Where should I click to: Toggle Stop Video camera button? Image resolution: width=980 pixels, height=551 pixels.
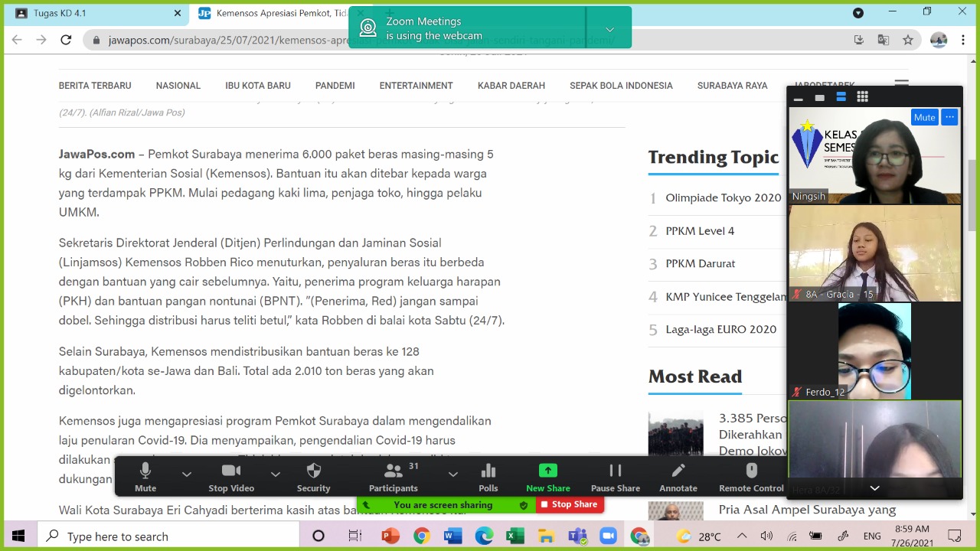231,478
